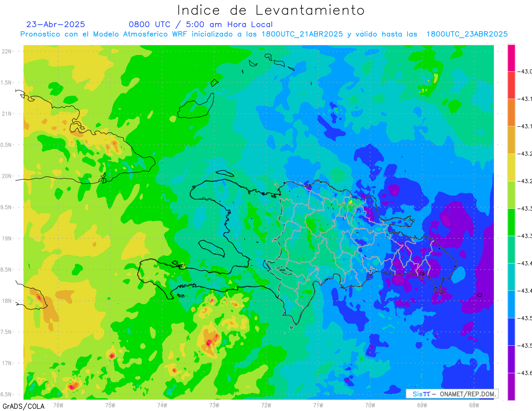This screenshot has width=532, height=411.
Task: Pick the cyan swatch in the colorbar
Action: [511, 277]
